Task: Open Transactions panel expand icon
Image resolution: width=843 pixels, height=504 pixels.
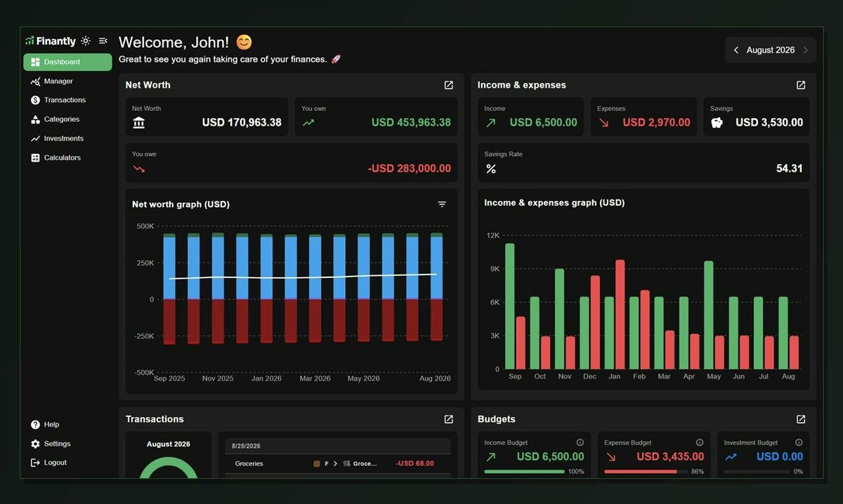Action: click(x=448, y=419)
